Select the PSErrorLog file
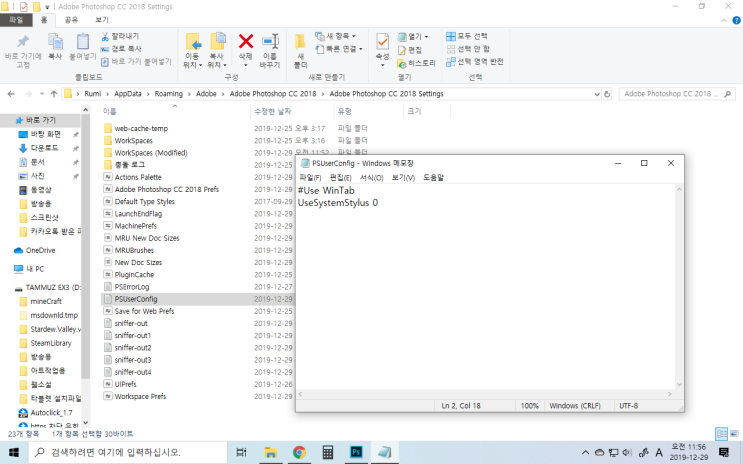Screen dimensions: 743x464 tap(132, 287)
